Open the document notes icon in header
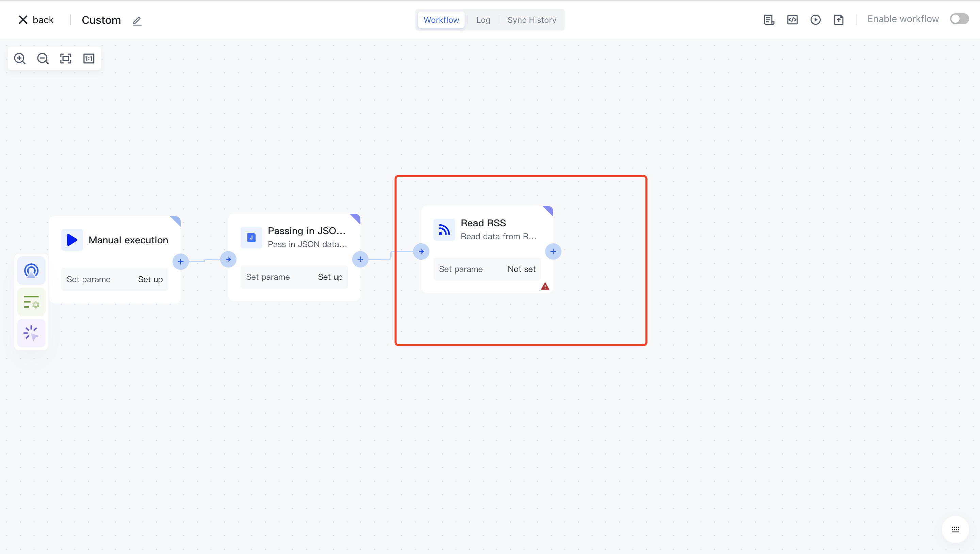The height and width of the screenshot is (554, 980). click(769, 20)
